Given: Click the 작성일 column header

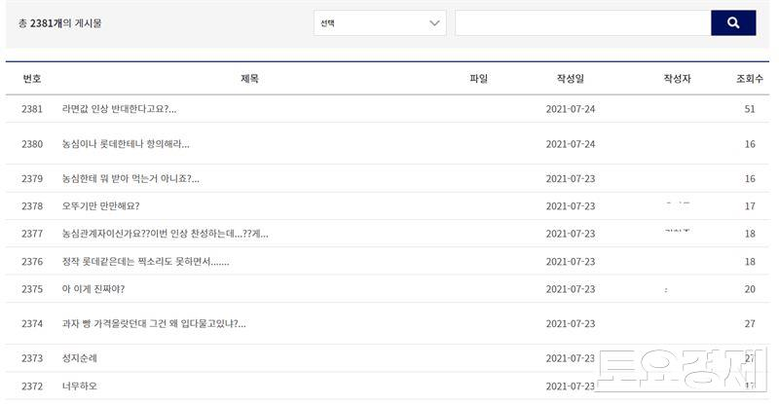Looking at the screenshot, I should pos(570,79).
